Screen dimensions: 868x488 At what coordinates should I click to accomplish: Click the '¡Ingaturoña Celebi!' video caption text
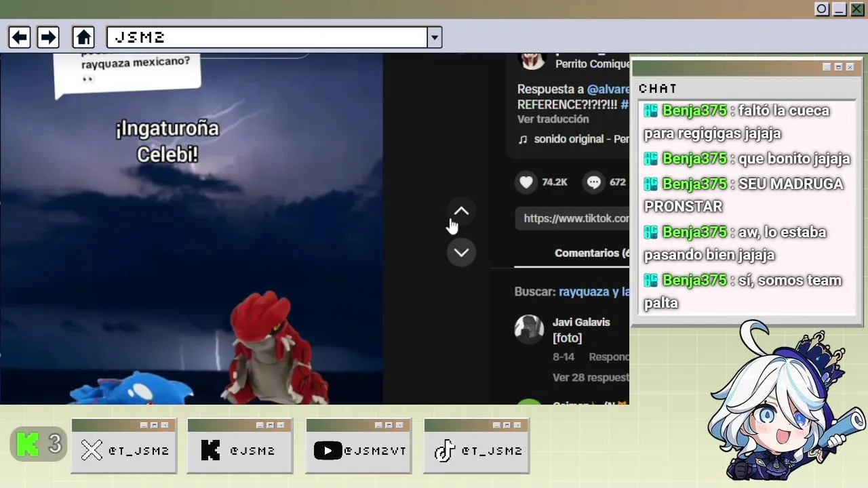tap(167, 141)
